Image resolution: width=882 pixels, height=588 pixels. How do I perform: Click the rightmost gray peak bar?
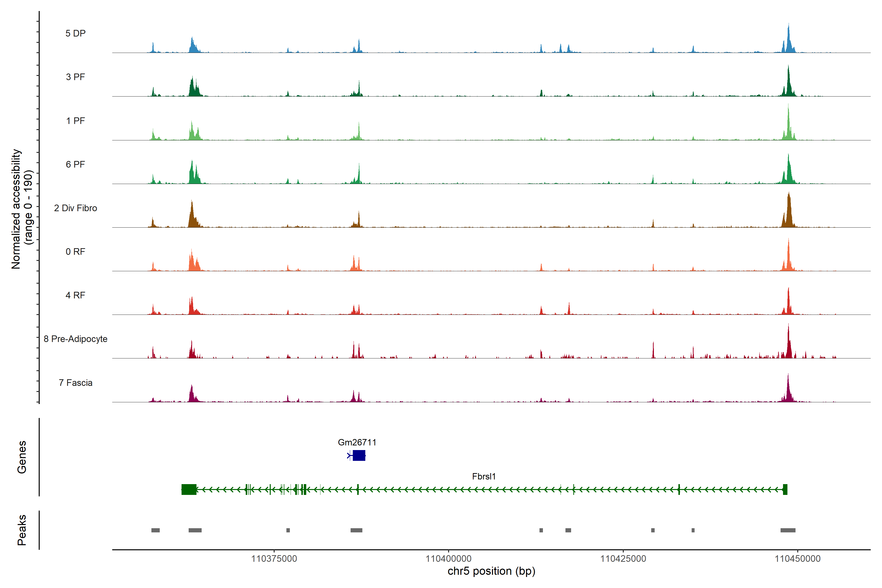point(788,530)
